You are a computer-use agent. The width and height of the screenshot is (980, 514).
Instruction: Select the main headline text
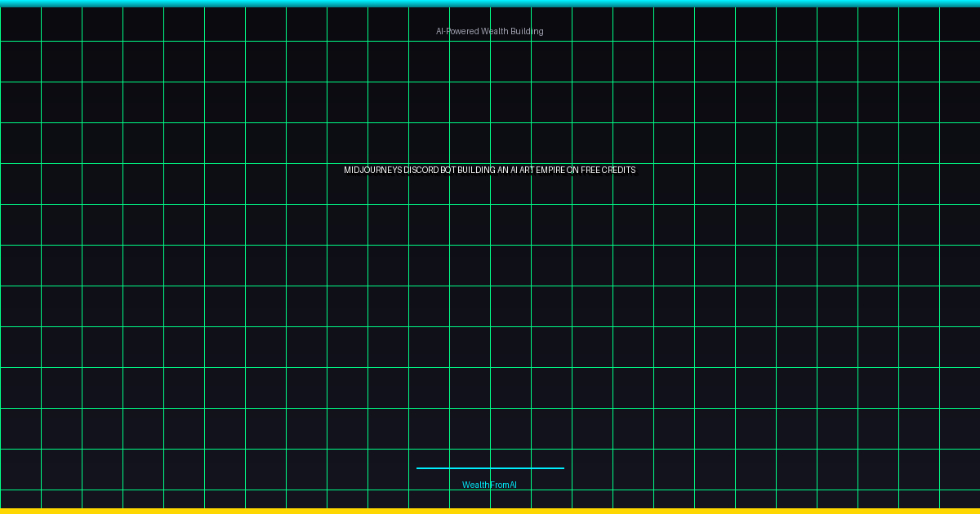pos(489,170)
